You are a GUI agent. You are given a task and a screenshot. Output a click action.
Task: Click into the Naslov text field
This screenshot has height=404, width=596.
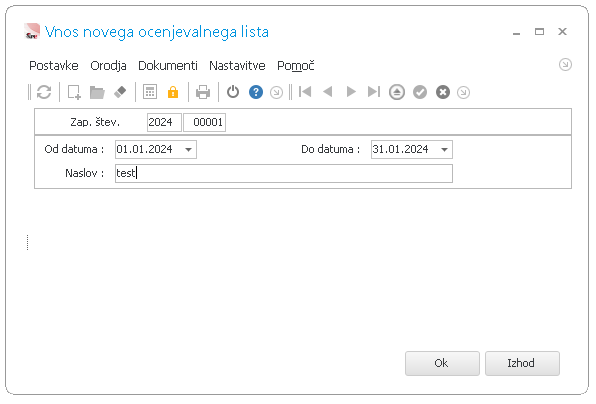[284, 173]
